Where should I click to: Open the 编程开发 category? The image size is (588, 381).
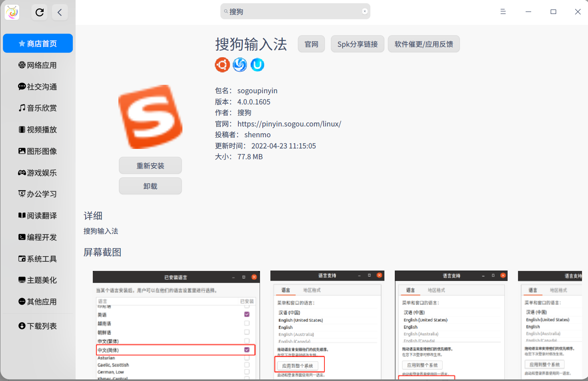[38, 237]
